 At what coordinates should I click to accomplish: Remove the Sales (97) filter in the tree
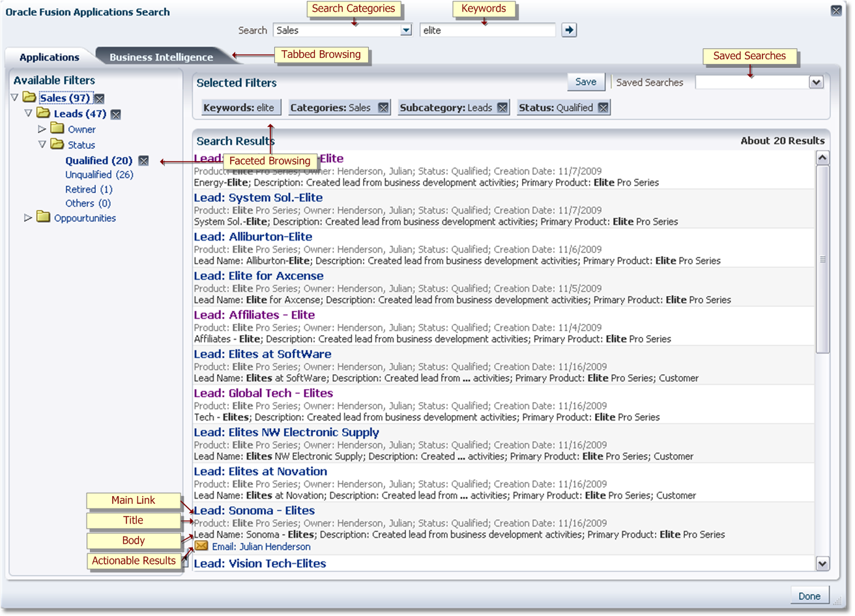(x=99, y=98)
